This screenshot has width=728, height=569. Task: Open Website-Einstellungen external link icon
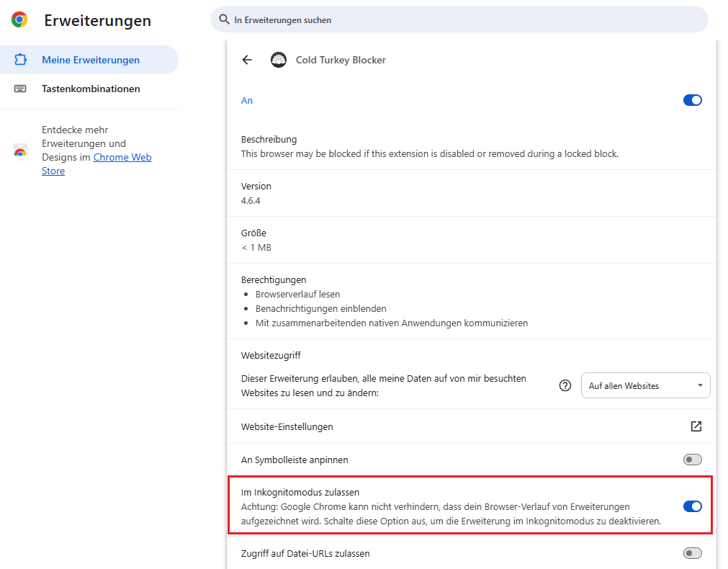tap(696, 426)
